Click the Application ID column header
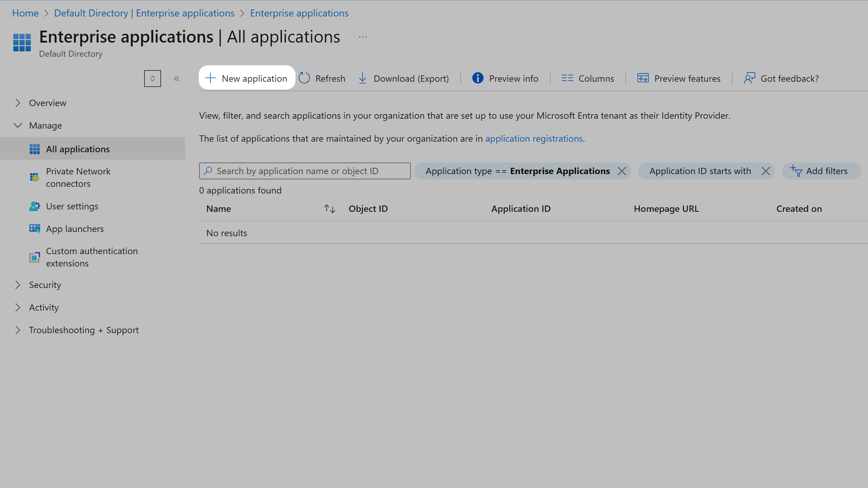868x488 pixels. [521, 209]
